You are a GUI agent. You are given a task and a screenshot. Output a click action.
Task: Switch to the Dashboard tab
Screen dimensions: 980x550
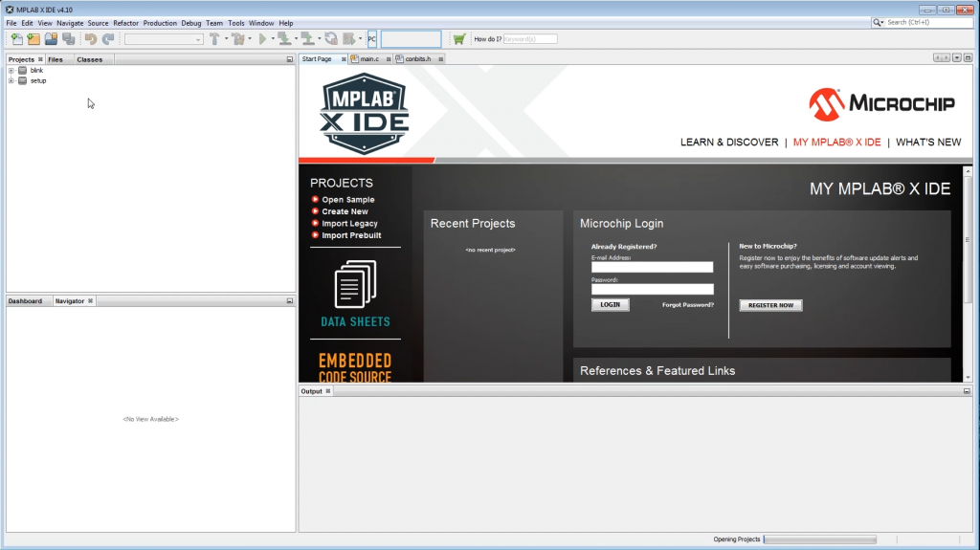tap(25, 300)
